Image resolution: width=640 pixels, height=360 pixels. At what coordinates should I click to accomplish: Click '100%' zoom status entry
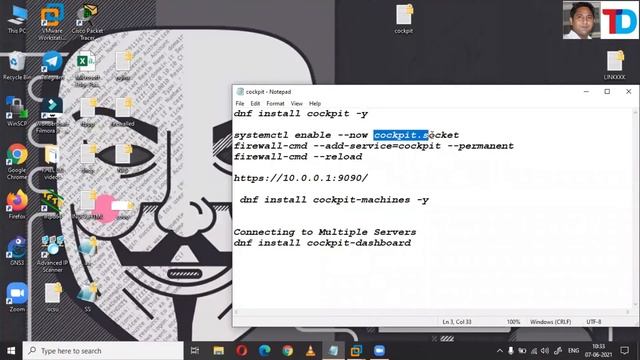(x=513, y=322)
